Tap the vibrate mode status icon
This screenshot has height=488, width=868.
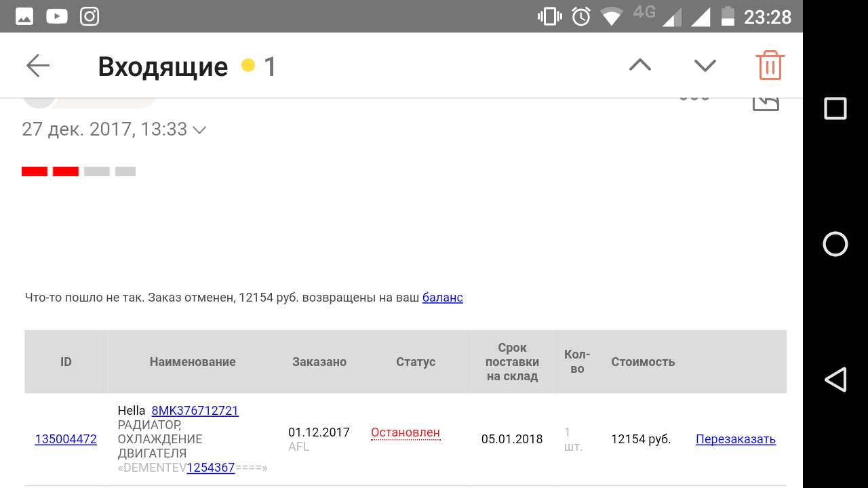point(549,16)
